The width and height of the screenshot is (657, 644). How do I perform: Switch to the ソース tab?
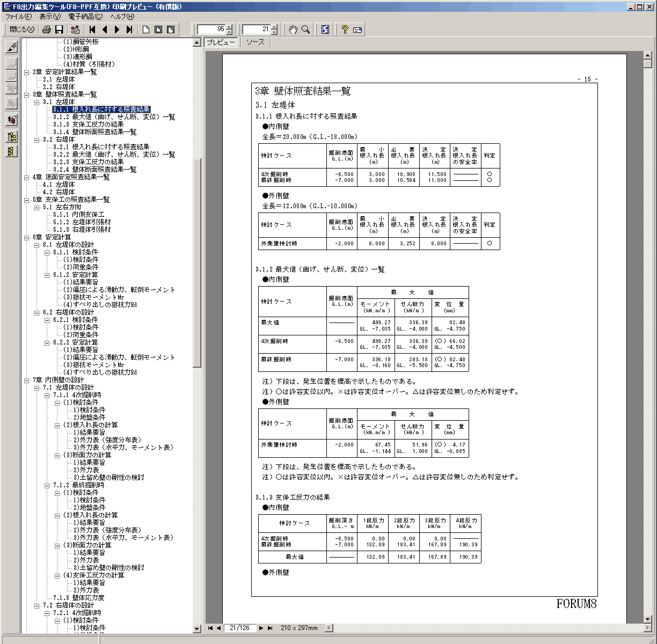tap(255, 42)
